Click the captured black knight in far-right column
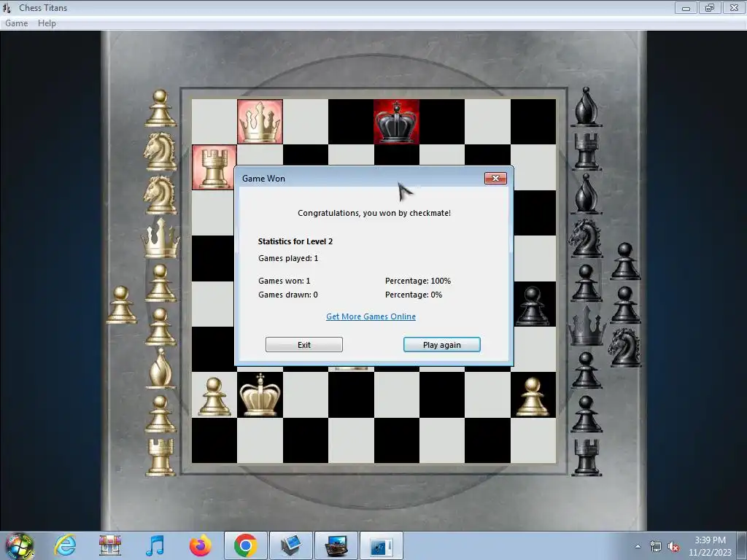This screenshot has width=747, height=560. click(624, 347)
